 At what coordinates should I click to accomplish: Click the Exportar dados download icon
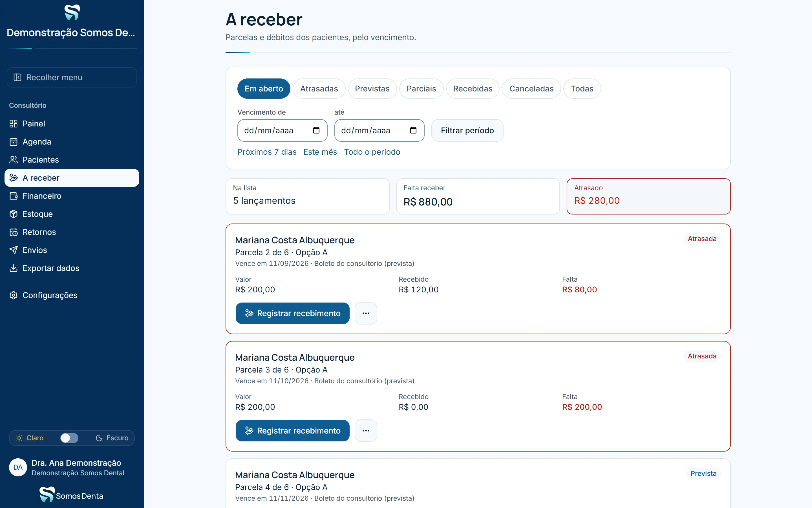point(14,268)
